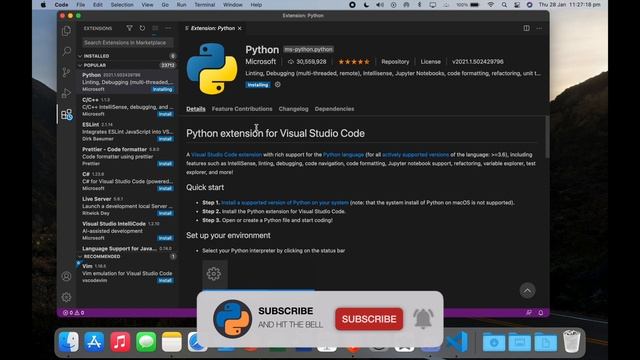Click the red Subscribe button overlay
Screen dimensions: 640x360
(369, 319)
